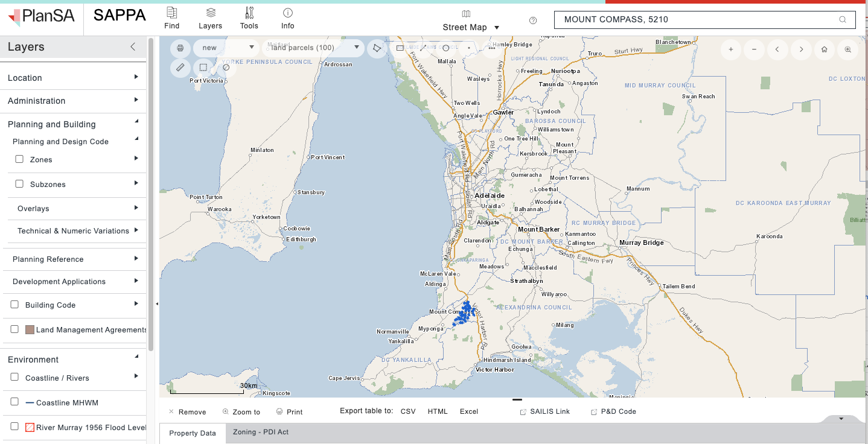Export the table to CSV
This screenshot has width=868, height=444.
407,411
